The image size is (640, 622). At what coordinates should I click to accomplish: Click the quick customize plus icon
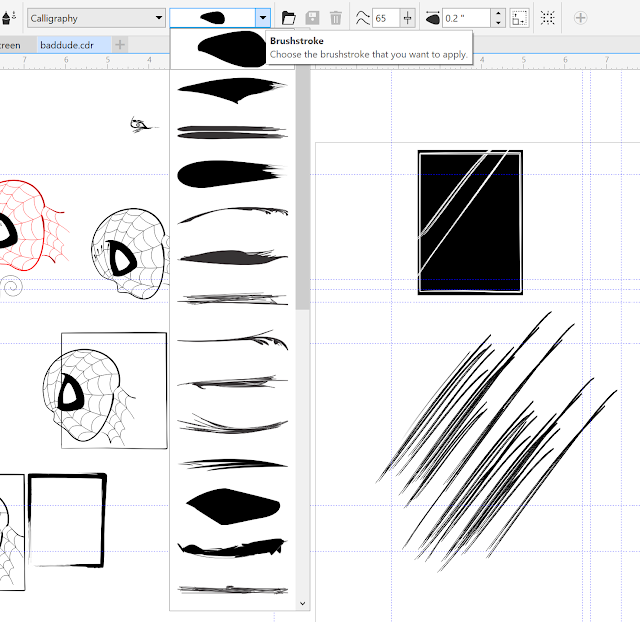click(x=580, y=18)
